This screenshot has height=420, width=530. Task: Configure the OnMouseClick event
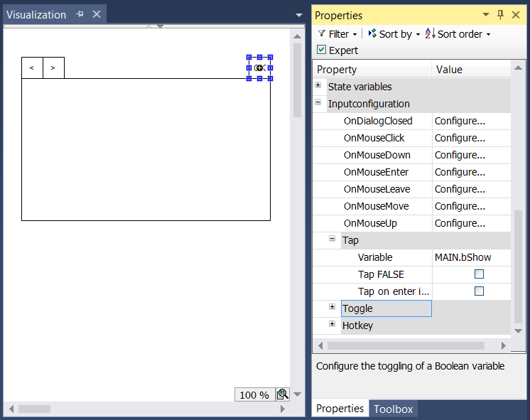pos(471,138)
